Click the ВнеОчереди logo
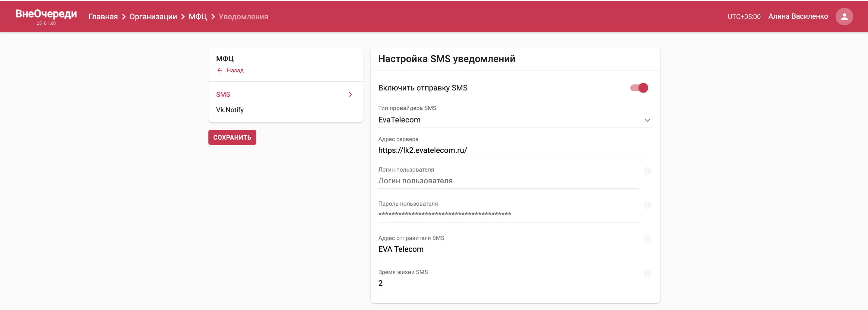Screen dimensions: 868x310 tap(46, 14)
